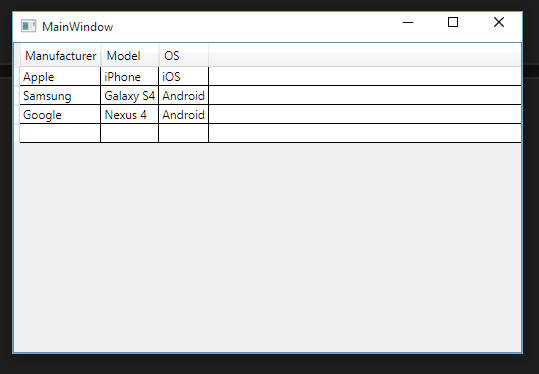This screenshot has height=374, width=539.
Task: Maximize the MainWindow window
Action: click(453, 22)
